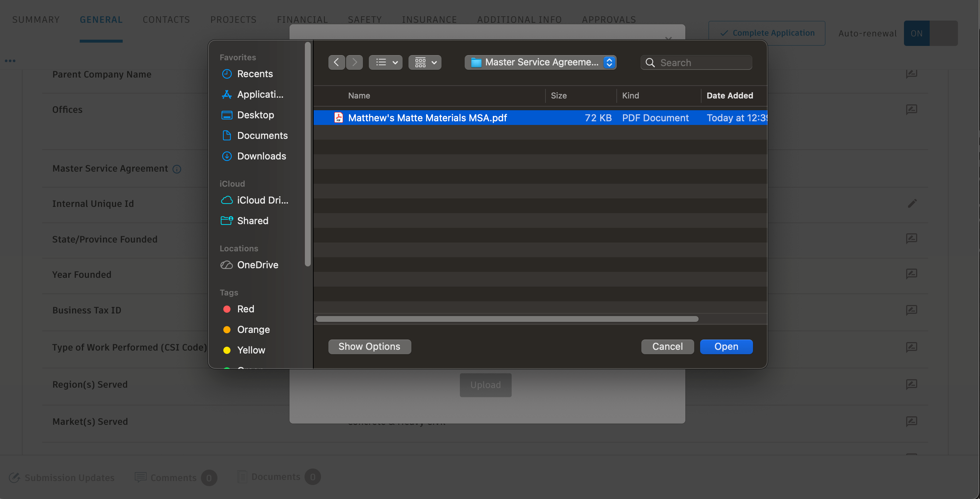The height and width of the screenshot is (499, 980).
Task: Open the Master Service Agreement folder dropdown
Action: tap(540, 62)
